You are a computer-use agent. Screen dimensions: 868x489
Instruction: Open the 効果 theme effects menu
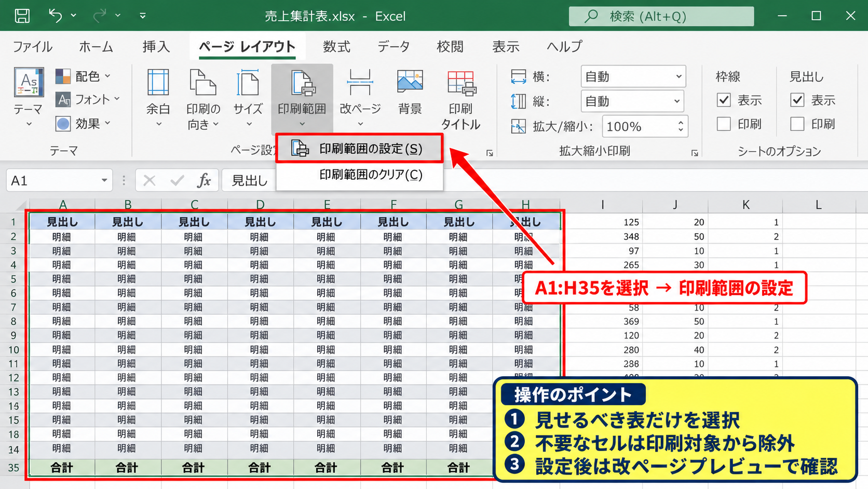coord(83,124)
